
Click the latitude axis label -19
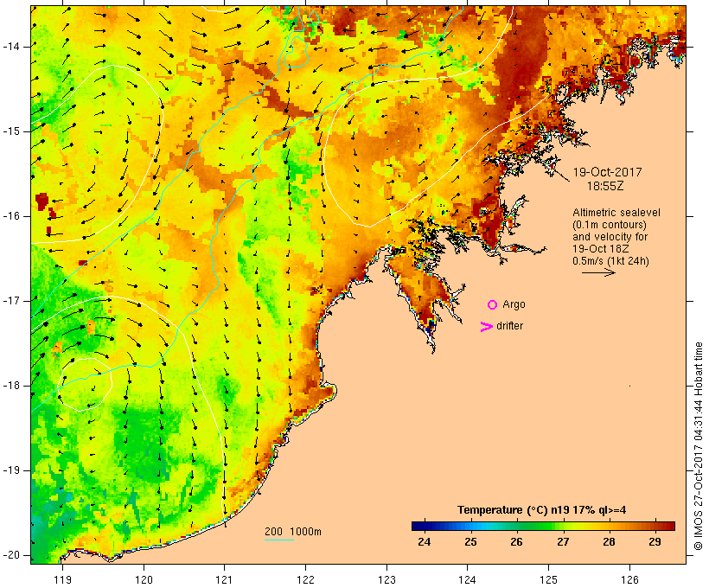point(11,470)
